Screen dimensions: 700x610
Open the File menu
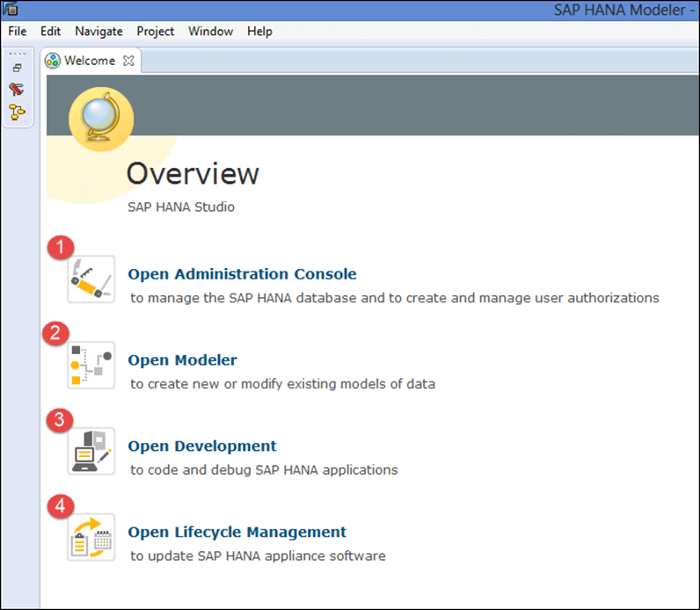pos(18,32)
